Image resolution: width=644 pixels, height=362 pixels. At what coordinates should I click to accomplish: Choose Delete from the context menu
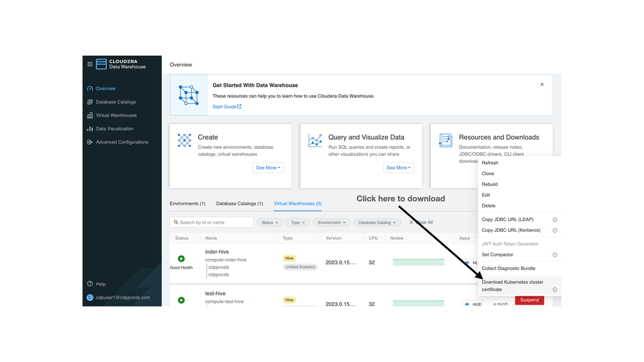point(489,205)
